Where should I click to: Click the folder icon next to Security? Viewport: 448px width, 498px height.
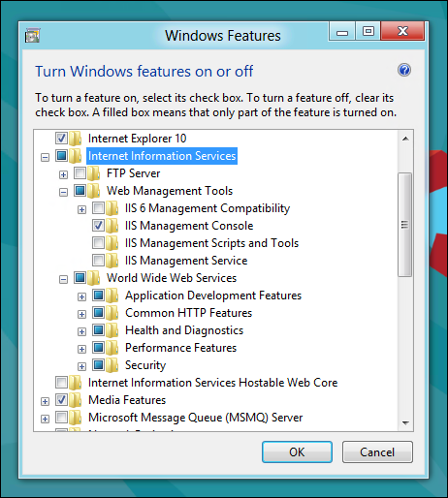pyautogui.click(x=112, y=365)
